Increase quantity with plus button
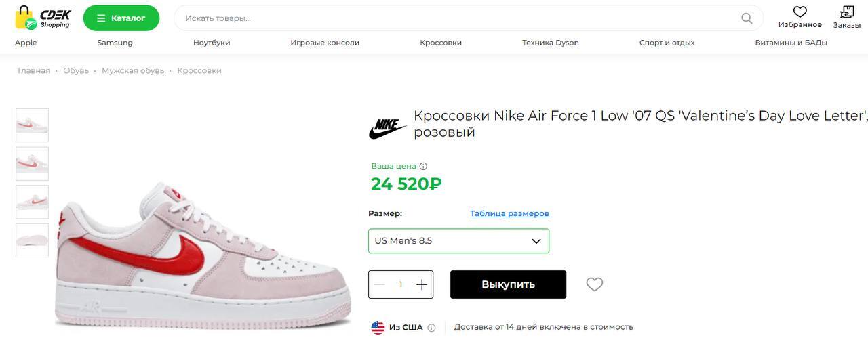 [421, 284]
